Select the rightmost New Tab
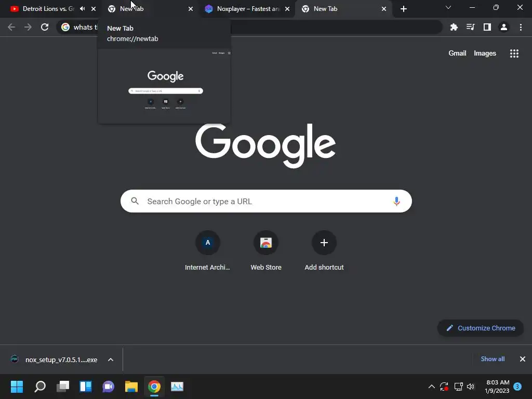 pyautogui.click(x=343, y=9)
